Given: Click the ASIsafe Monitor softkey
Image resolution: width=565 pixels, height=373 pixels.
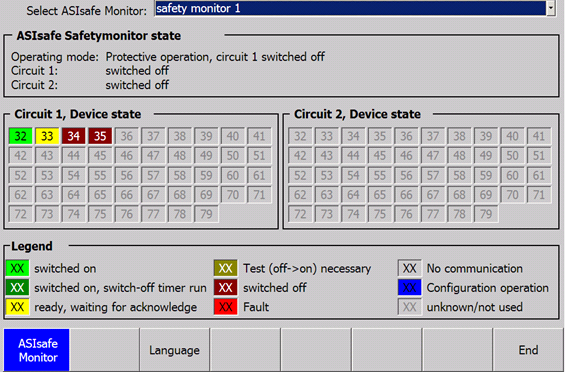Looking at the screenshot, I should pos(36,350).
